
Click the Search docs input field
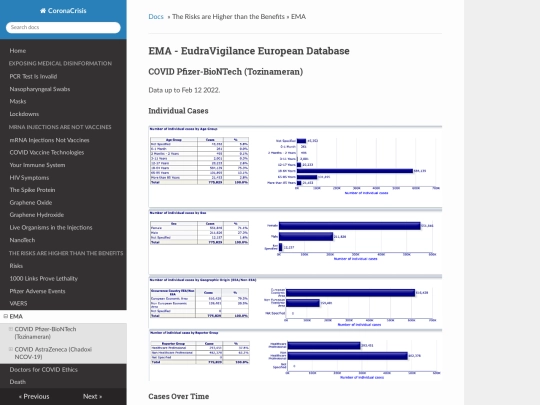point(63,27)
